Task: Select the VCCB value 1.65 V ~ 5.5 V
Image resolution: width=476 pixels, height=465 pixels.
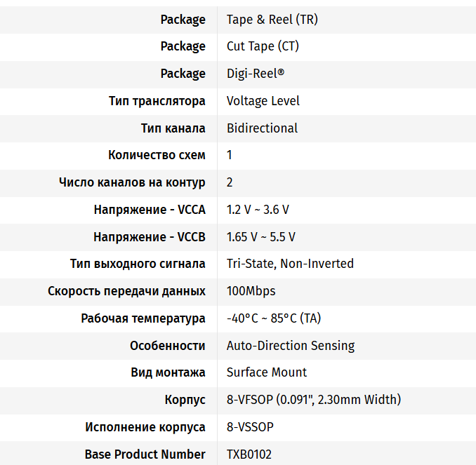Action: [x=261, y=237]
